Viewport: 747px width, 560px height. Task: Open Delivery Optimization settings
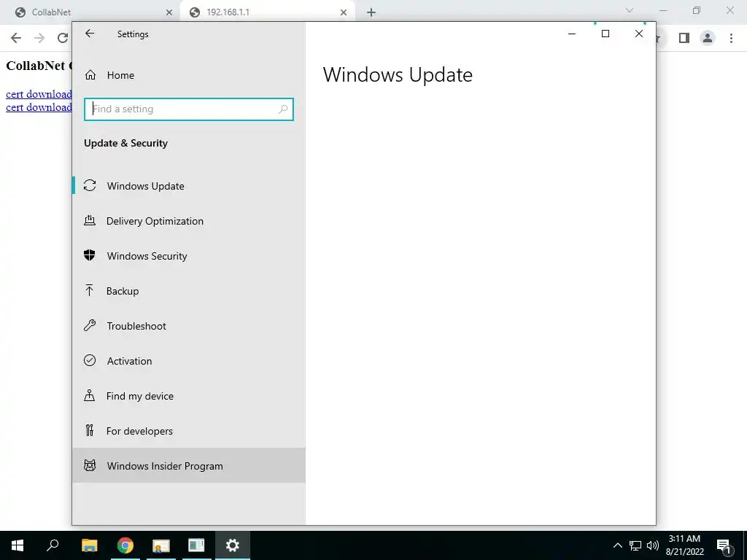pos(189,221)
